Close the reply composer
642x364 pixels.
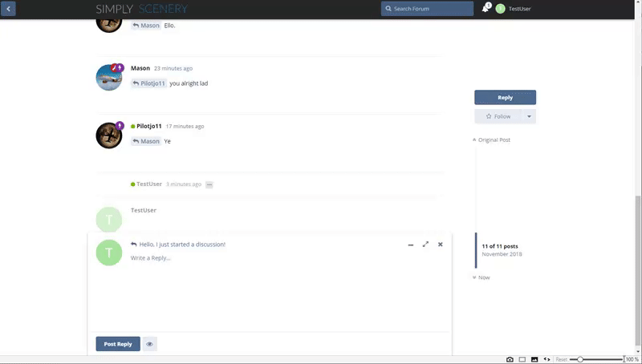[x=440, y=245]
